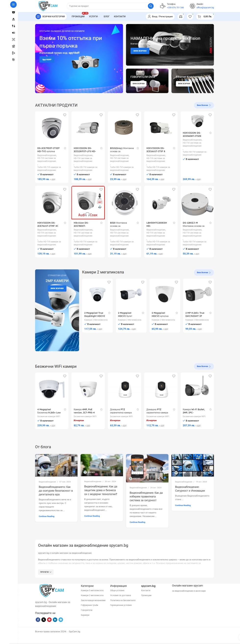Open the product compare scales icon
Image resolution: width=240 pixels, height=644 pixels.
click(181, 16)
